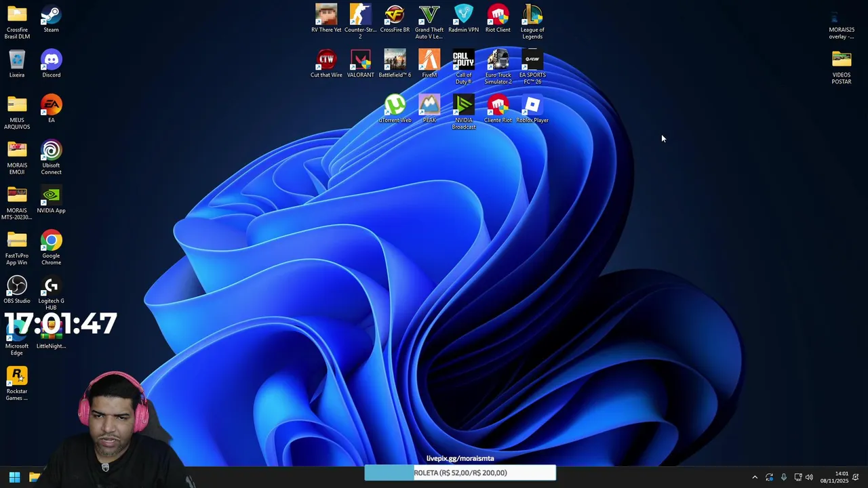The height and width of the screenshot is (488, 868).
Task: Open Rockstar Games Launcher shortcut
Action: pos(17,384)
